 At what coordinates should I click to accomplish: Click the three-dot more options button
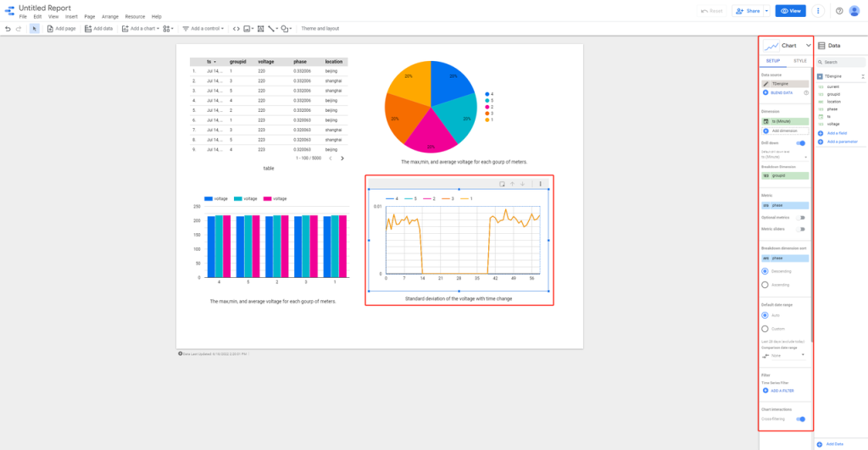click(x=817, y=11)
